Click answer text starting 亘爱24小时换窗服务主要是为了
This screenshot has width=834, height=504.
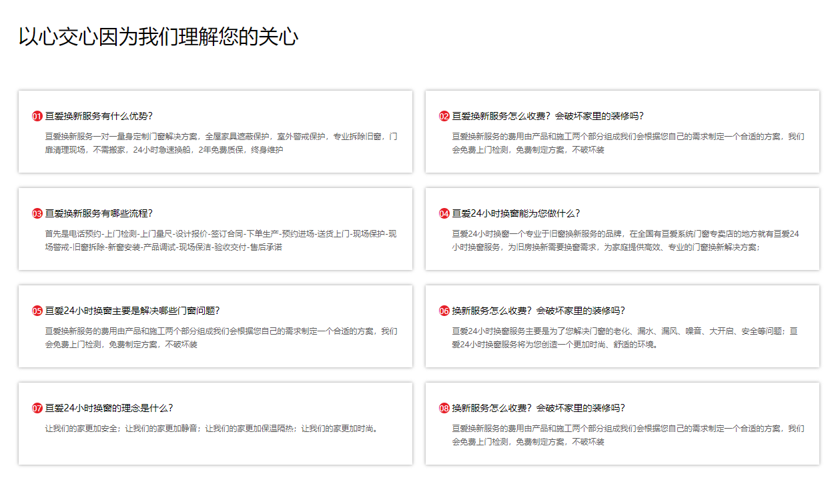625,338
